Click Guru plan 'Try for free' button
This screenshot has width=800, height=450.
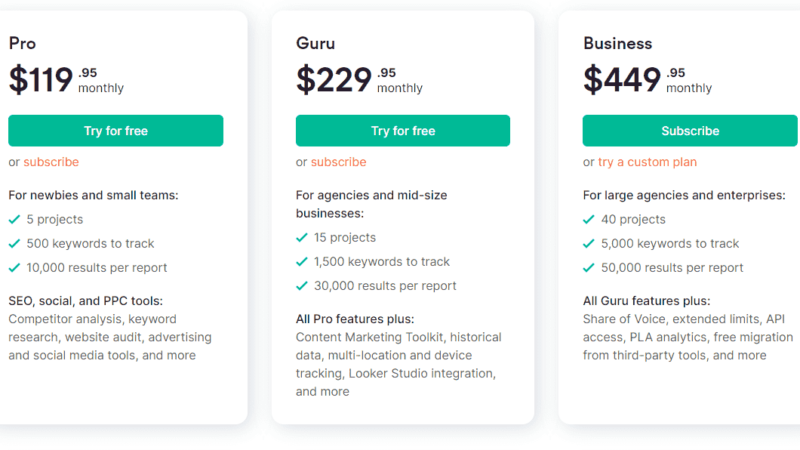402,131
